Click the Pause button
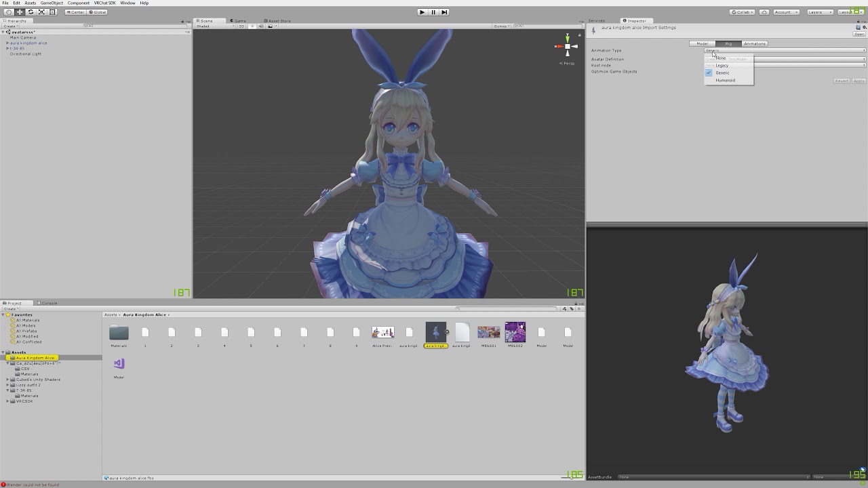Viewport: 868px width, 488px height. pyautogui.click(x=433, y=12)
